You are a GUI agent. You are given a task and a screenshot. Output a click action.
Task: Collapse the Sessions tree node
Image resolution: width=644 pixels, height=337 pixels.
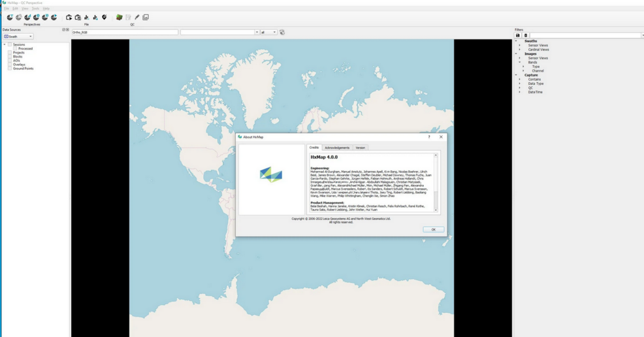(5, 44)
